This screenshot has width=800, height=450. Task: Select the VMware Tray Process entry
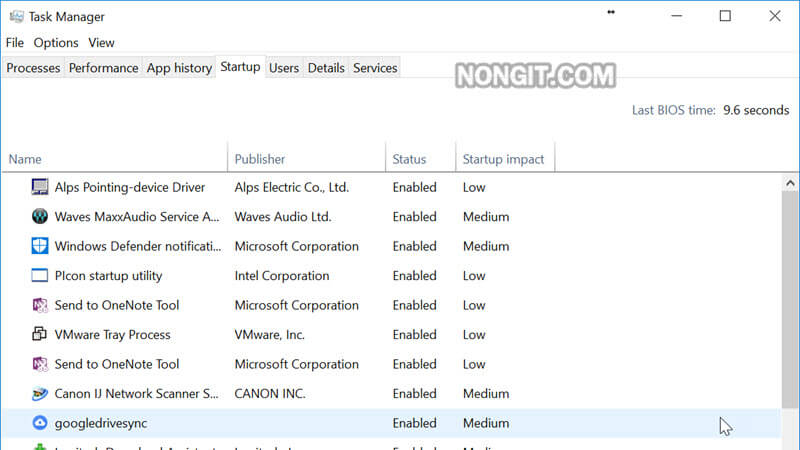[391, 335]
